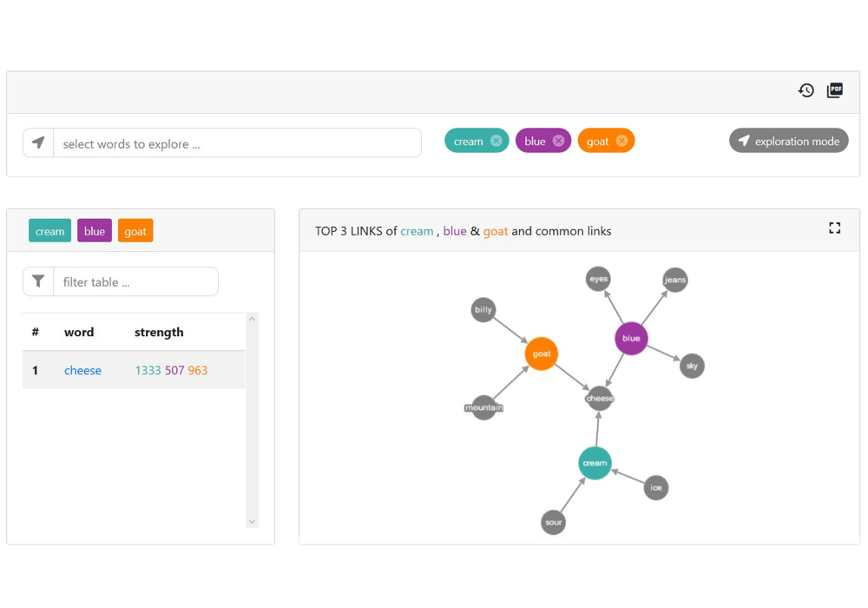Select the teal cream label in the table panel
Viewport: 868px width, 608px height.
pyautogui.click(x=49, y=231)
